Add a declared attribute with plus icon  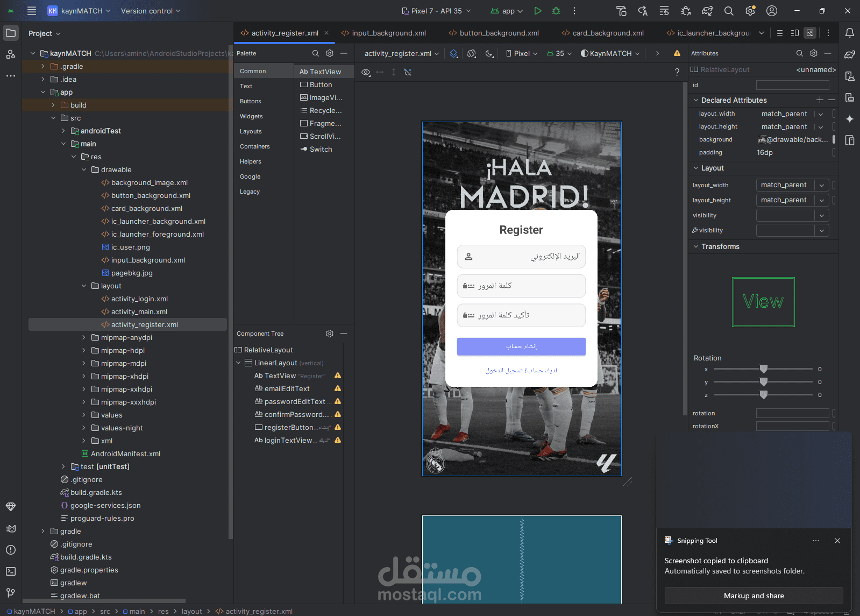[x=820, y=100]
